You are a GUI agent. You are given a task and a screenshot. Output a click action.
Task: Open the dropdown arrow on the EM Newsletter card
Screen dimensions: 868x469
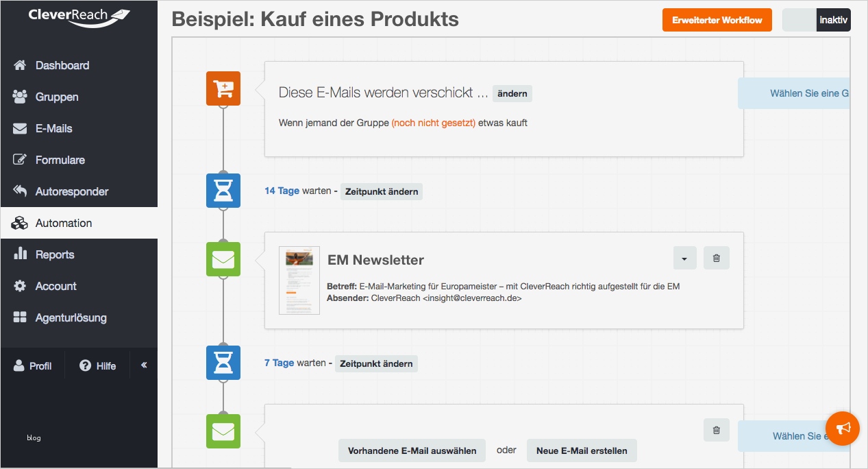tap(684, 258)
